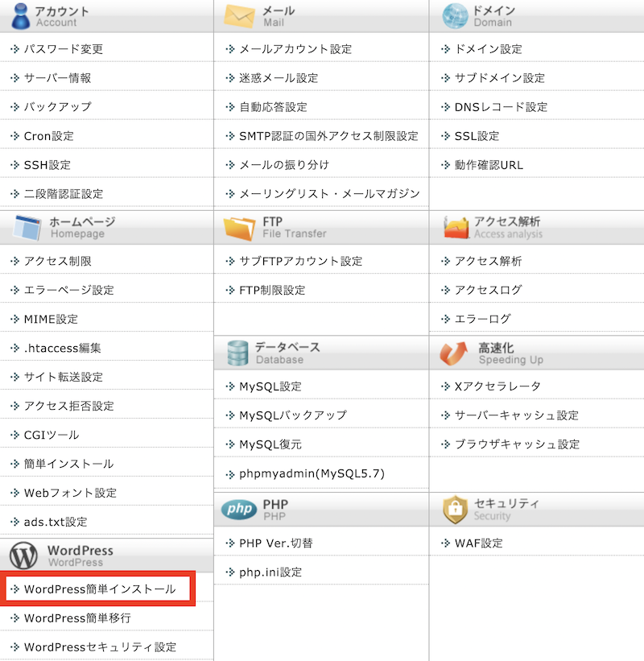Open DNSレコード設定
The image size is (644, 661).
click(501, 106)
